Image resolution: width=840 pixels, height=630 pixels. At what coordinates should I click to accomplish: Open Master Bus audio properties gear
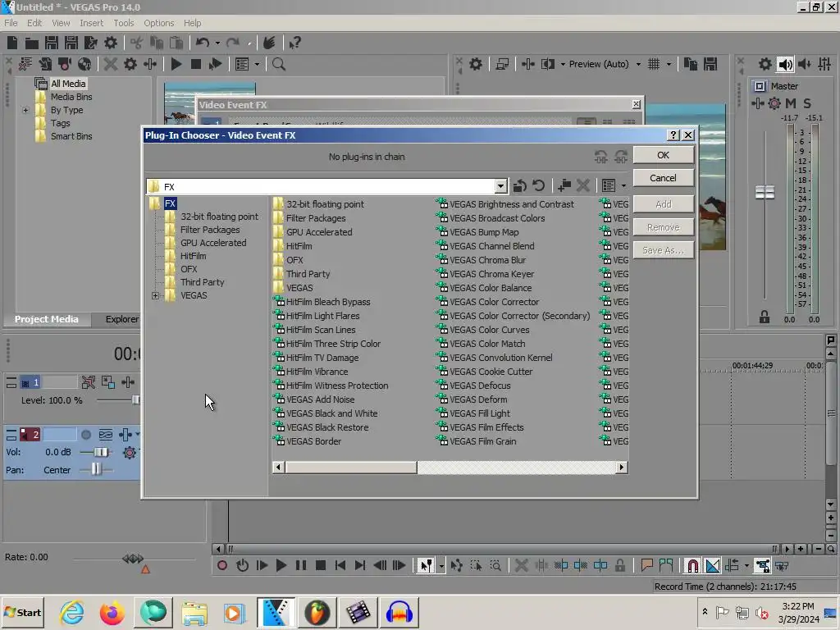tap(765, 64)
